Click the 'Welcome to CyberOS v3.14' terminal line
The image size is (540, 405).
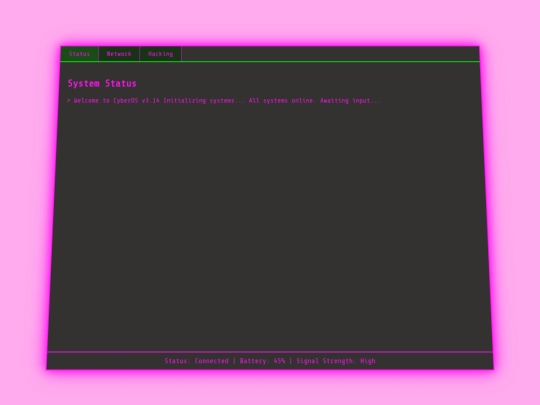click(224, 101)
